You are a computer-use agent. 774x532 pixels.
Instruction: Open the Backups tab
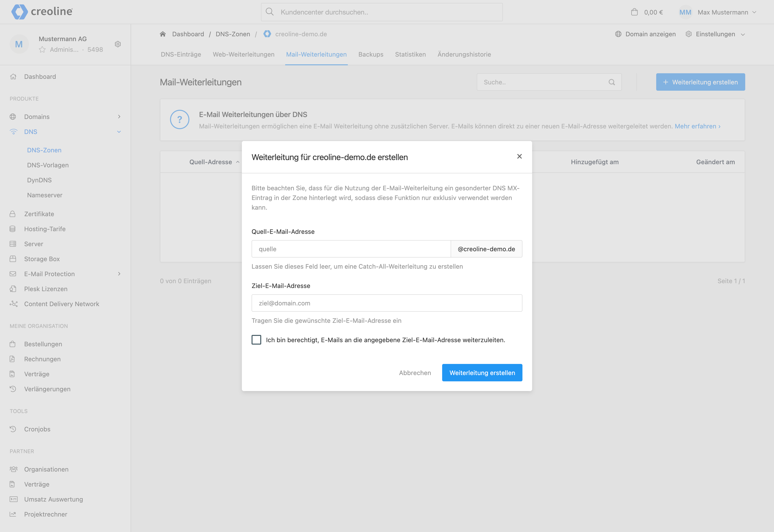click(371, 54)
